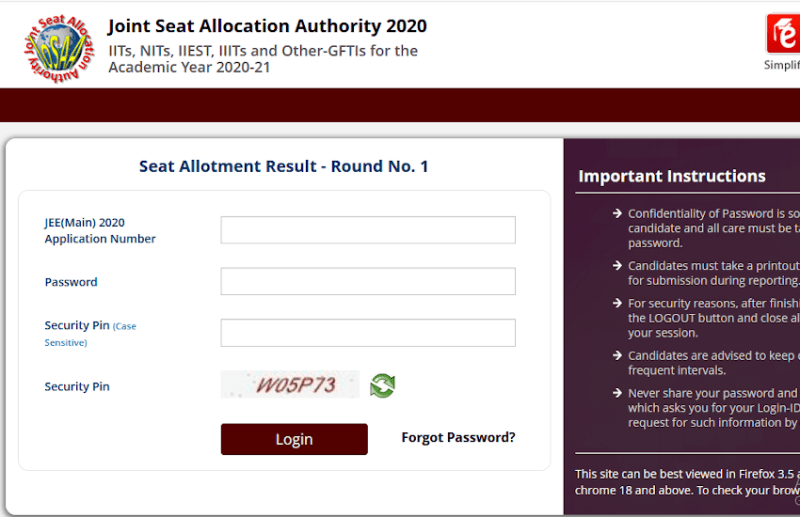Click into the Password input box
800x517 pixels.
tap(368, 282)
